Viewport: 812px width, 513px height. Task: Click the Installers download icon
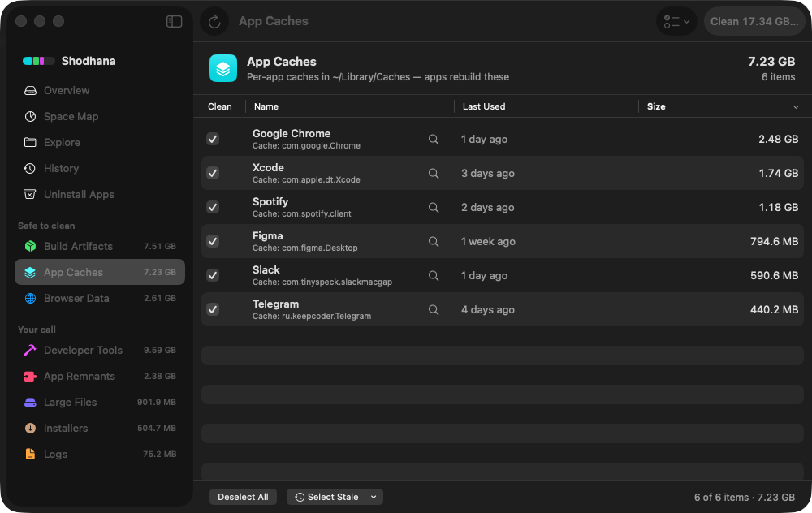(x=30, y=428)
